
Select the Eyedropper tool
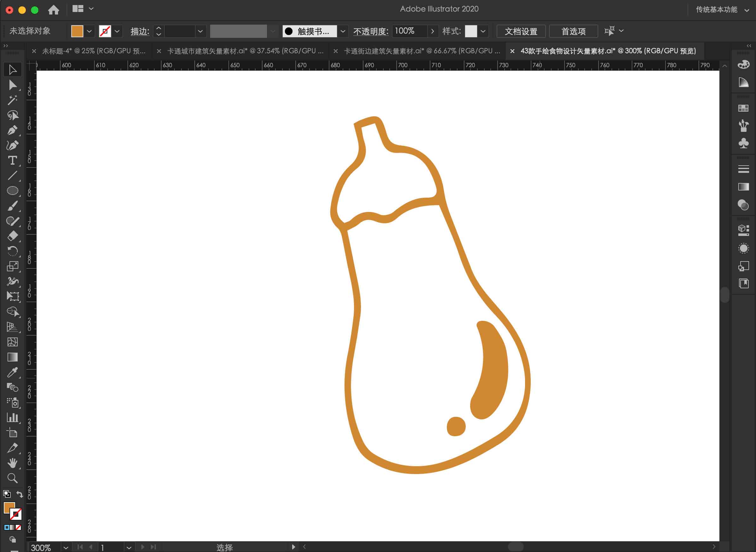[12, 372]
